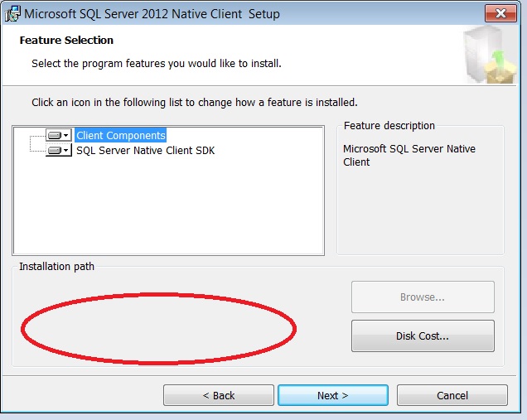Click the Feature Selection heading
This screenshot has width=527, height=420.
point(66,40)
